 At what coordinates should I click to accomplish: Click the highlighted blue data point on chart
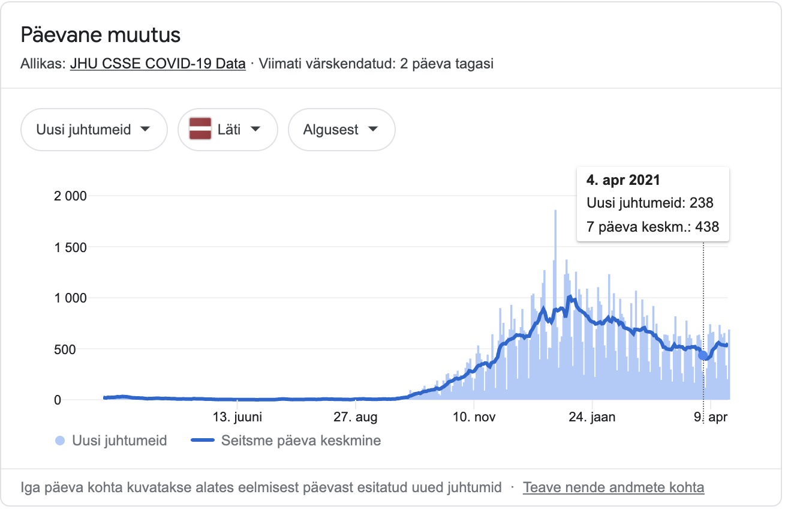[703, 355]
